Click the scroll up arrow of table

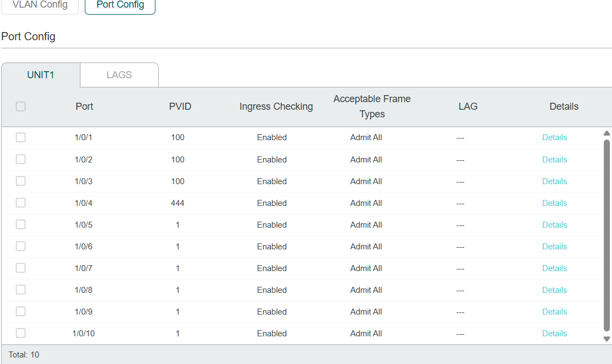tap(607, 133)
